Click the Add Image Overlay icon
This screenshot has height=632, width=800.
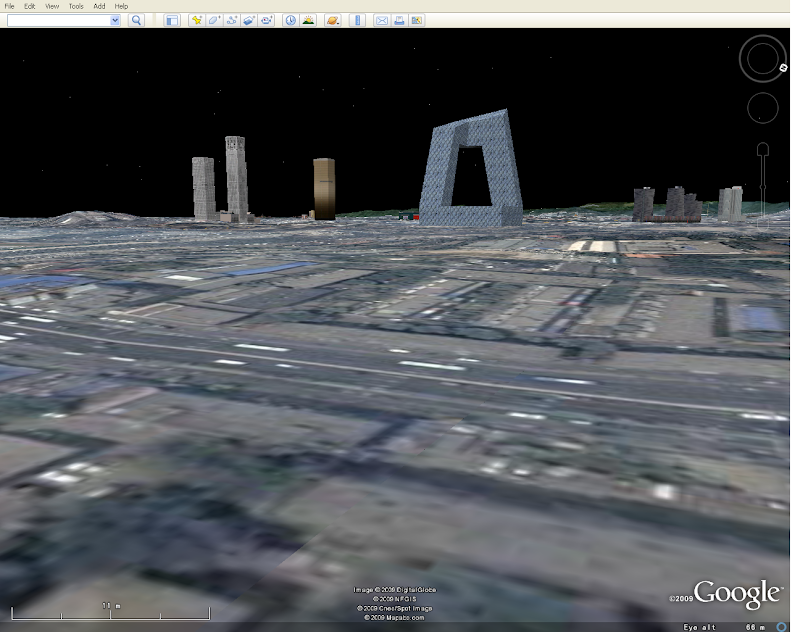pyautogui.click(x=249, y=20)
